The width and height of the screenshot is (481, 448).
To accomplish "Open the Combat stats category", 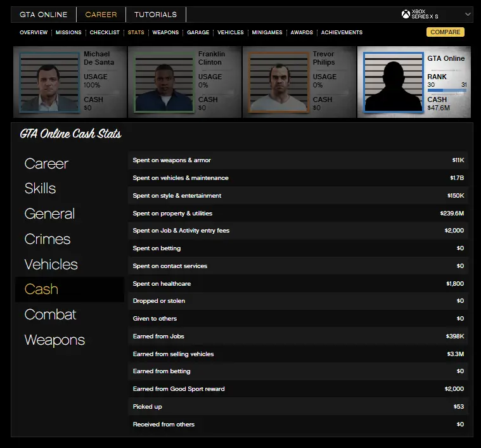I will click(50, 315).
